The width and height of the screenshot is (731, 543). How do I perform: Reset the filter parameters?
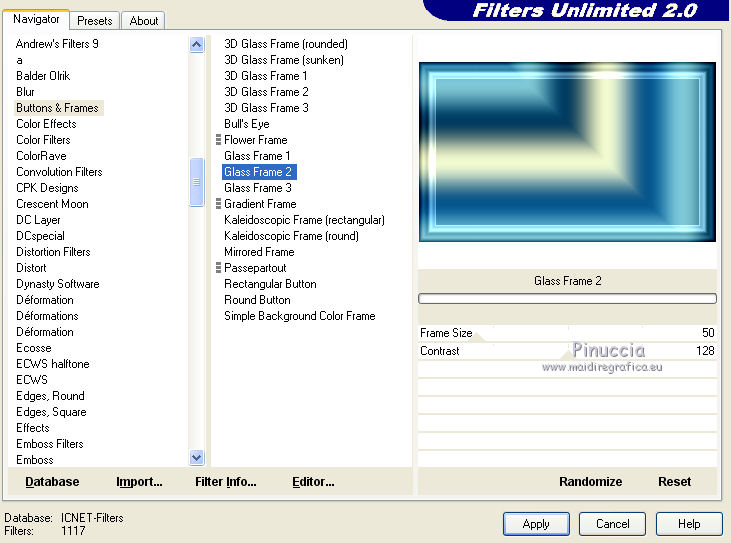[x=675, y=481]
